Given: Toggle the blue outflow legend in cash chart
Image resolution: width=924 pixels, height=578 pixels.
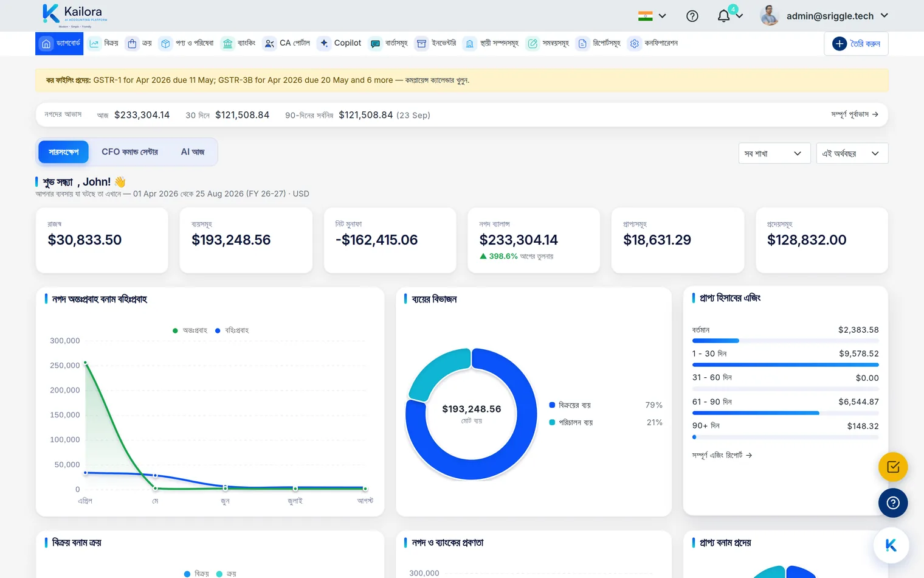Looking at the screenshot, I should coord(232,330).
